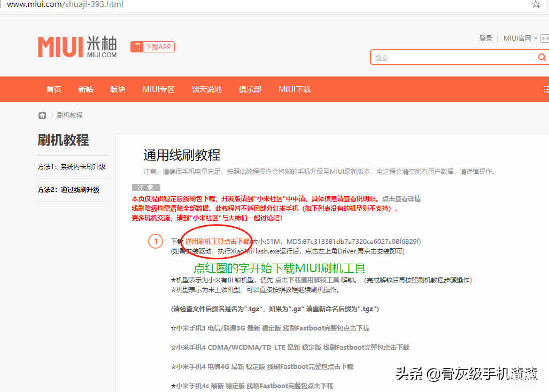Open the MIUI专区 nav item
The width and height of the screenshot is (549, 392).
tap(158, 89)
